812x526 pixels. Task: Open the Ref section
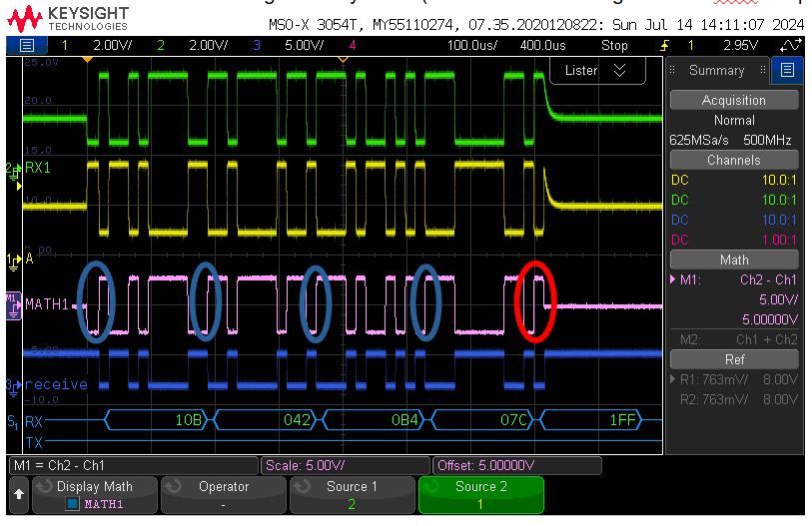pos(734,359)
